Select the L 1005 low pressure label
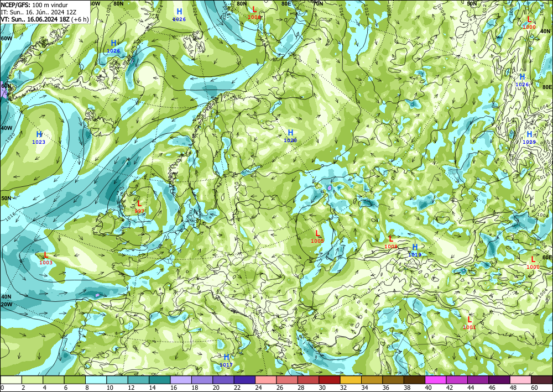Image resolution: width=553 pixels, height=392 pixels. (317, 236)
